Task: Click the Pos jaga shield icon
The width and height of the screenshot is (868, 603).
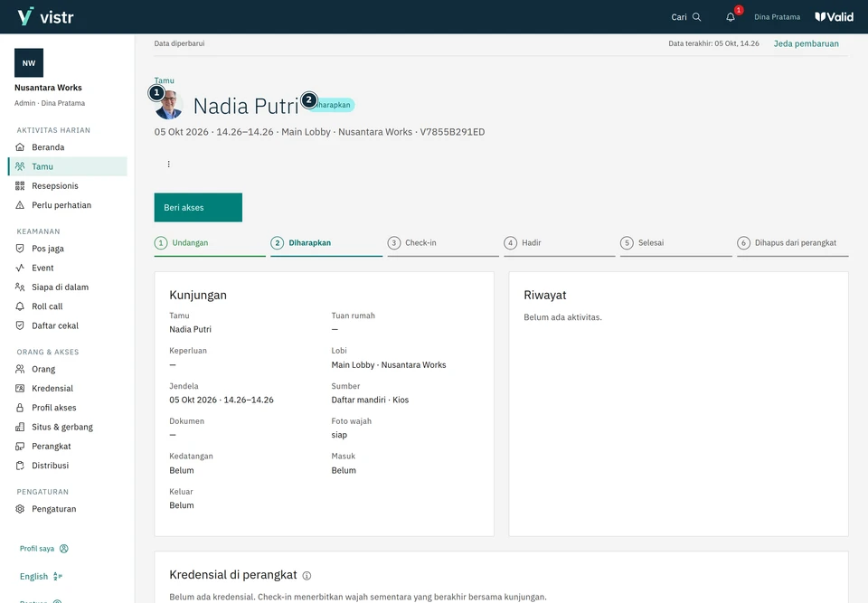Action: (20, 249)
